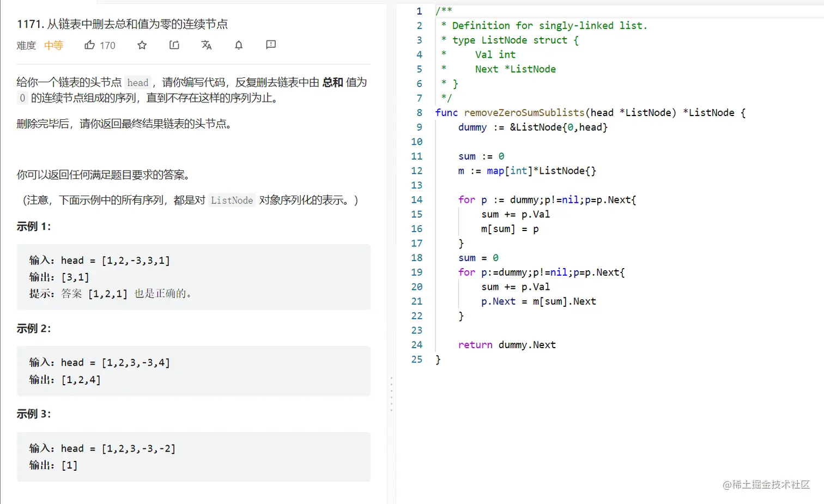The width and height of the screenshot is (824, 504).
Task: Click the share icon
Action: coord(174,45)
